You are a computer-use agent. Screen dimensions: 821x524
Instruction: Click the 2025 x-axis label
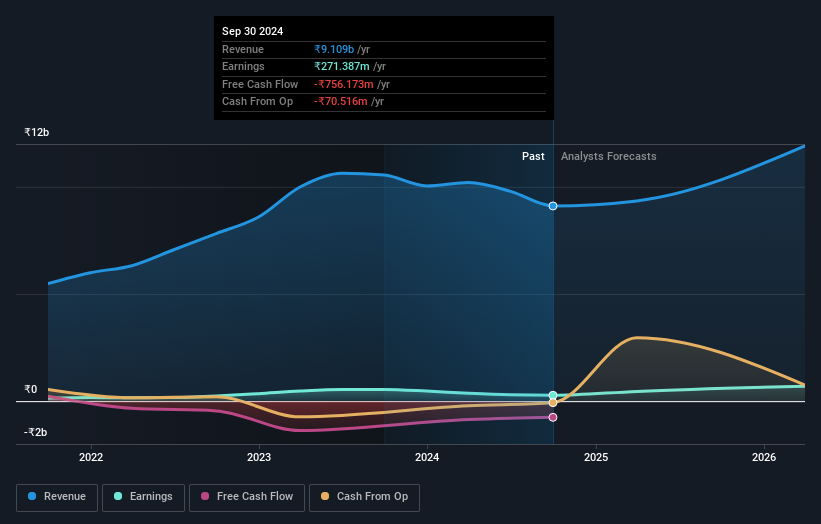(x=596, y=457)
